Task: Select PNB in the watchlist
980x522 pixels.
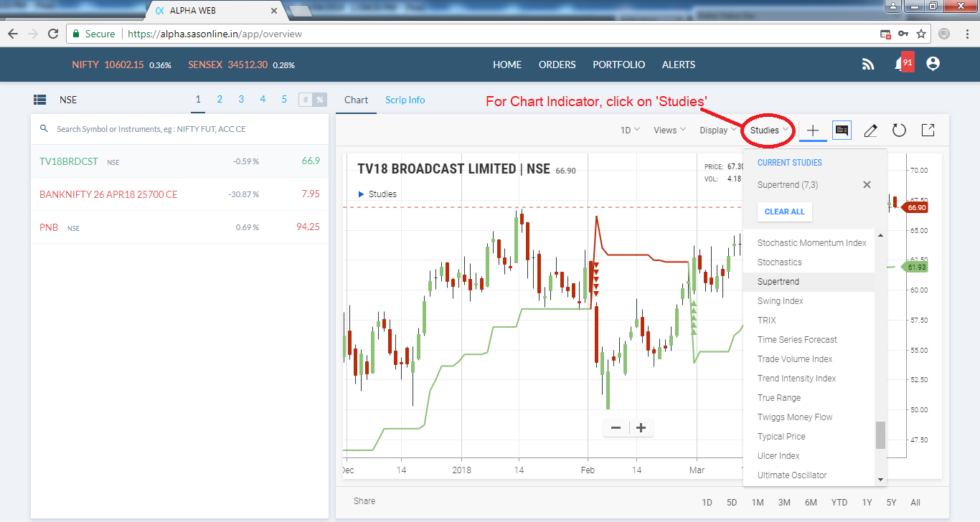Action: point(179,227)
